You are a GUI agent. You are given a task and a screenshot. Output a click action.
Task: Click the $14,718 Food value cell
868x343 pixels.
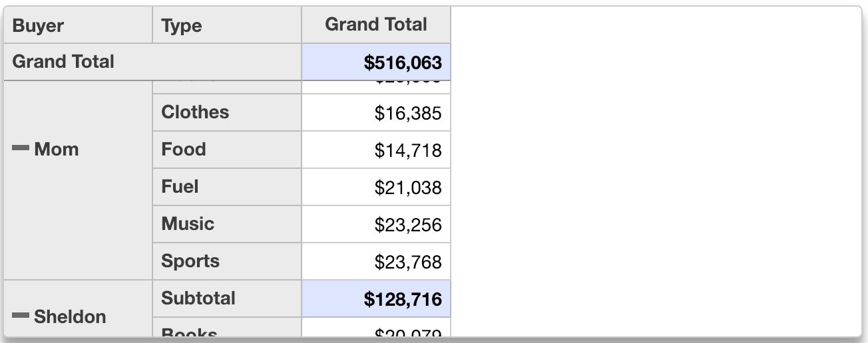[407, 150]
